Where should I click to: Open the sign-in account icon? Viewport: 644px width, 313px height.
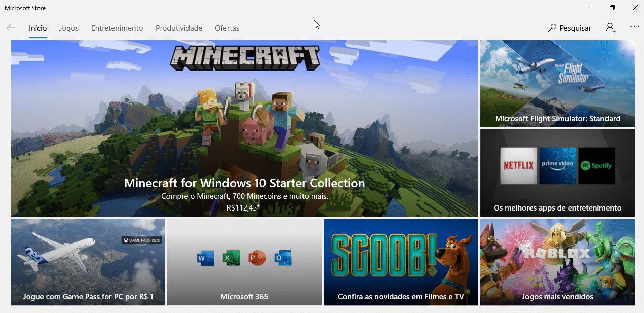pos(611,28)
